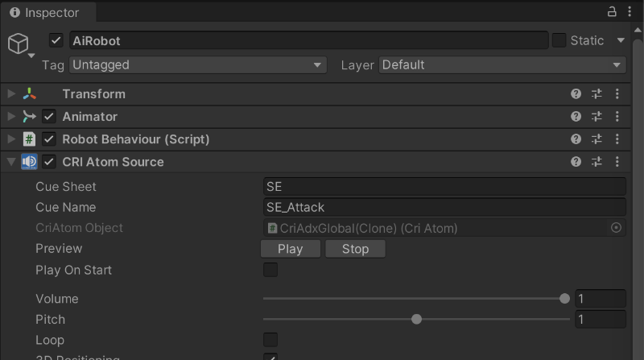
Task: Toggle the Loop checkbox
Action: pos(270,340)
